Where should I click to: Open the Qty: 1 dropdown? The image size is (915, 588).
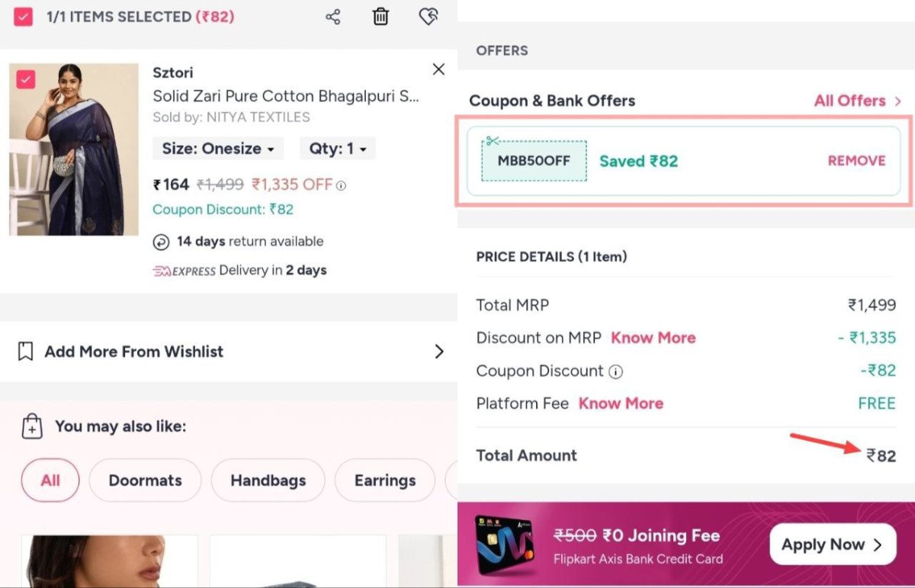point(337,149)
